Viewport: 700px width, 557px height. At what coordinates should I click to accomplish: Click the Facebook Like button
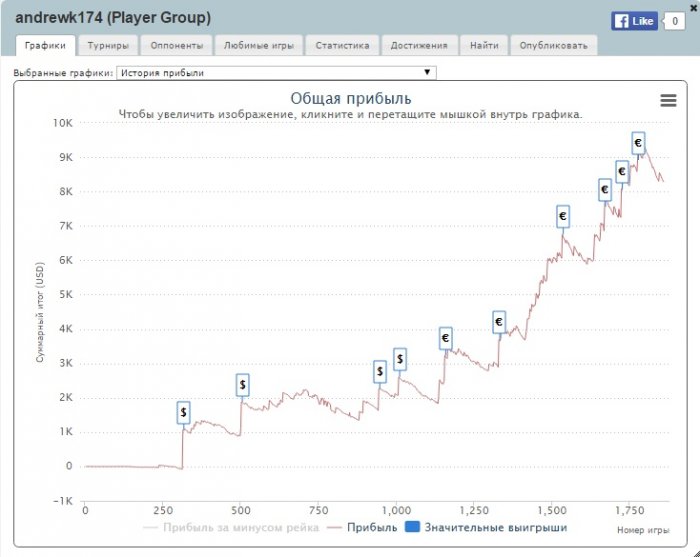pyautogui.click(x=633, y=20)
